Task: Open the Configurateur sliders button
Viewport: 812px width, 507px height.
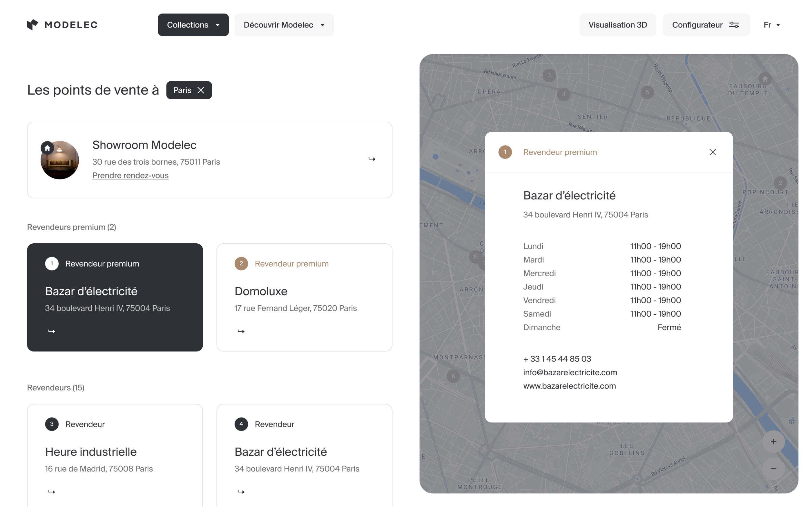Action: 706,25
